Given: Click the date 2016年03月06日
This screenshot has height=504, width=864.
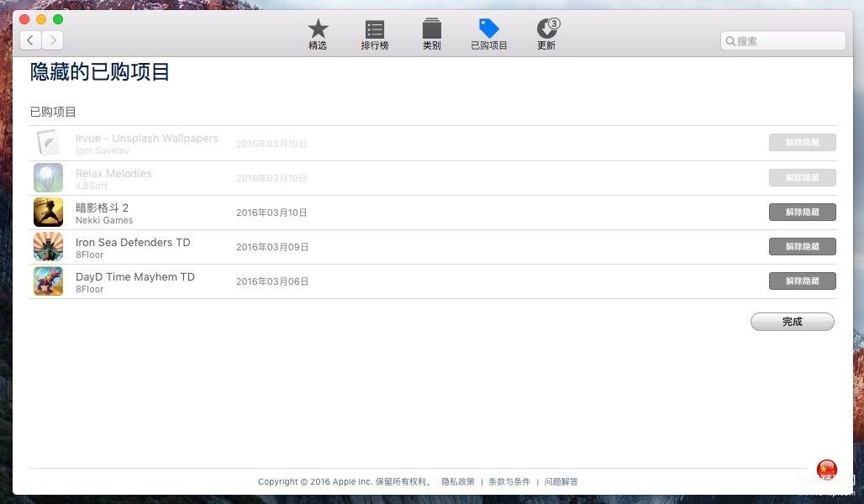Looking at the screenshot, I should (x=272, y=281).
